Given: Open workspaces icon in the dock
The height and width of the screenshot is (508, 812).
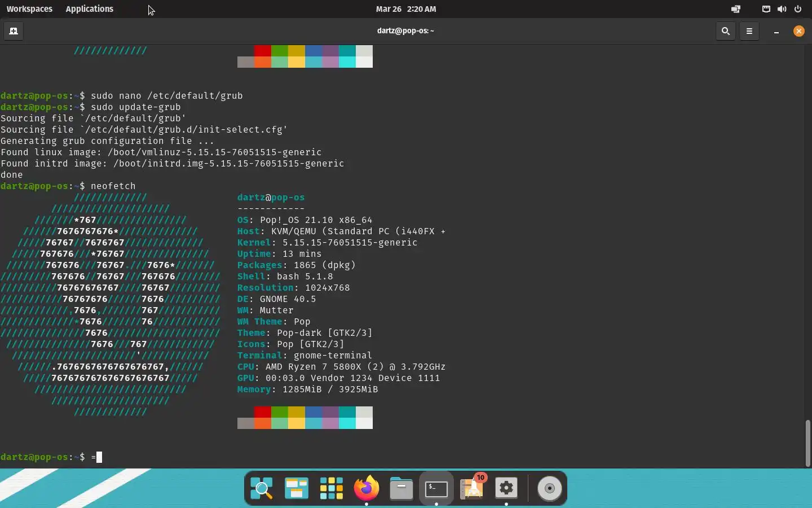Looking at the screenshot, I should coord(297,488).
